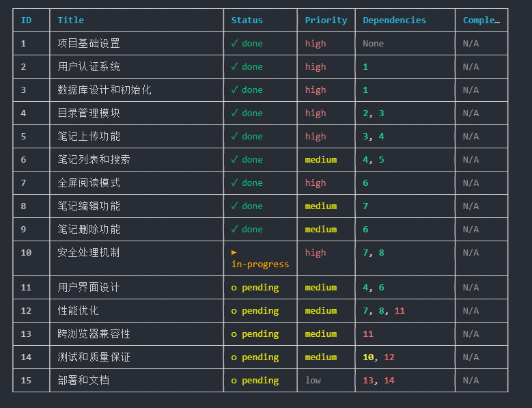Click the pending circle in the 性能优化 row
Screen dimensions: 532x408
(x=234, y=311)
